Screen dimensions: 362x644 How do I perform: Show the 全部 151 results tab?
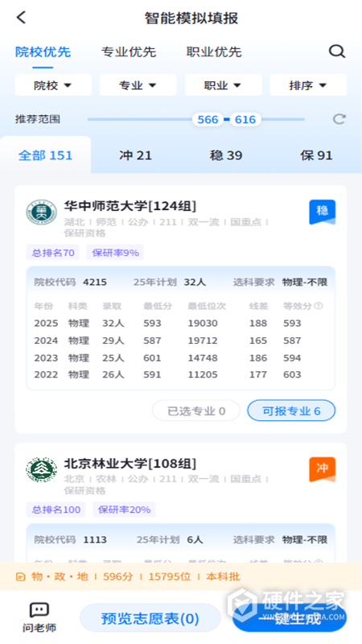point(46,155)
